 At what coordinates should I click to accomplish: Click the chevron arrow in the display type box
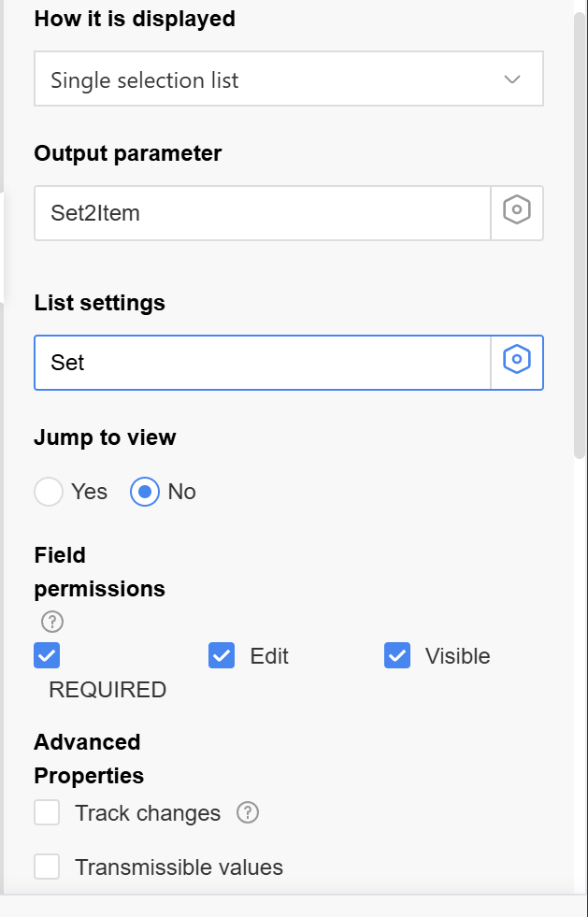(x=512, y=79)
